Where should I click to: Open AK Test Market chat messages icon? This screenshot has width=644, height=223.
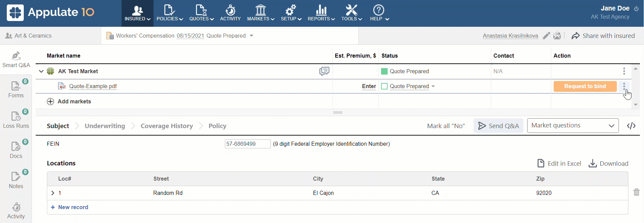click(324, 71)
